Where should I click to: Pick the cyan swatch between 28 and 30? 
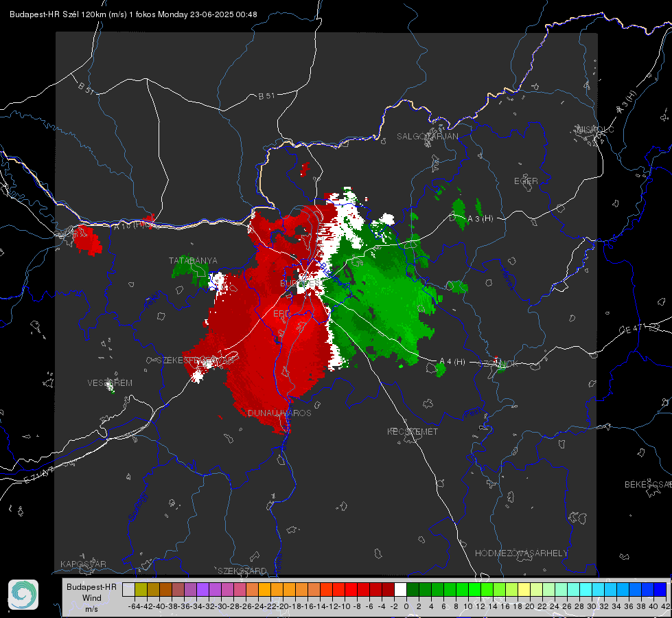pyautogui.click(x=586, y=589)
